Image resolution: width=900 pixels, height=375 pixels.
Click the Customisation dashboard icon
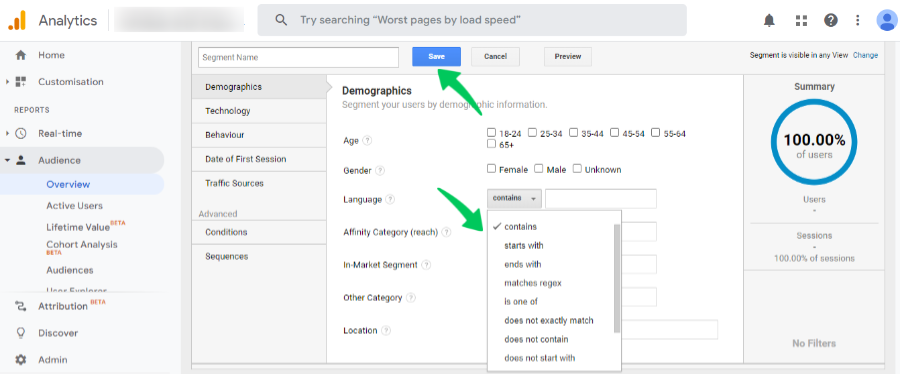click(x=21, y=82)
